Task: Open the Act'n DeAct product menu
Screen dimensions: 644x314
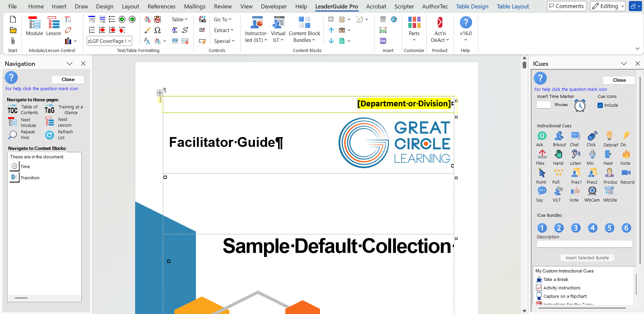Action: pos(440,30)
